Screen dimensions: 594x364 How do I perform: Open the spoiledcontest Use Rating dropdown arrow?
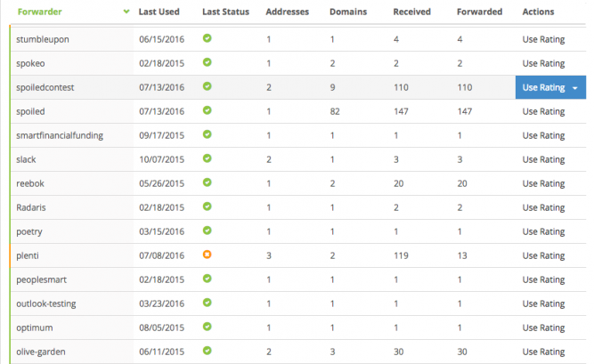[575, 88]
